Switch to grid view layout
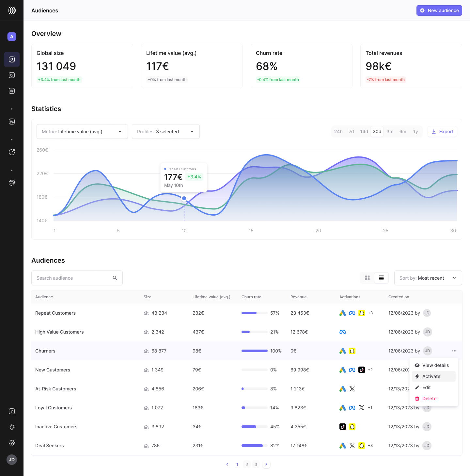The height and width of the screenshot is (476, 470). click(x=367, y=278)
